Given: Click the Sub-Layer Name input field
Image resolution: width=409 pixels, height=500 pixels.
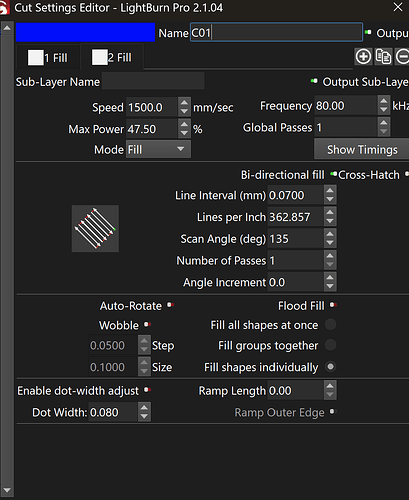Looking at the screenshot, I should coord(153,82).
